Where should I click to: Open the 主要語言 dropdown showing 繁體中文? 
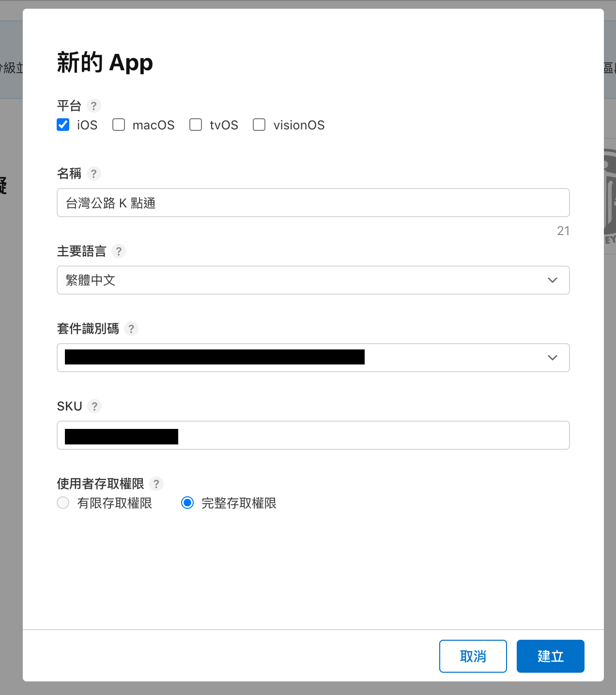point(313,280)
